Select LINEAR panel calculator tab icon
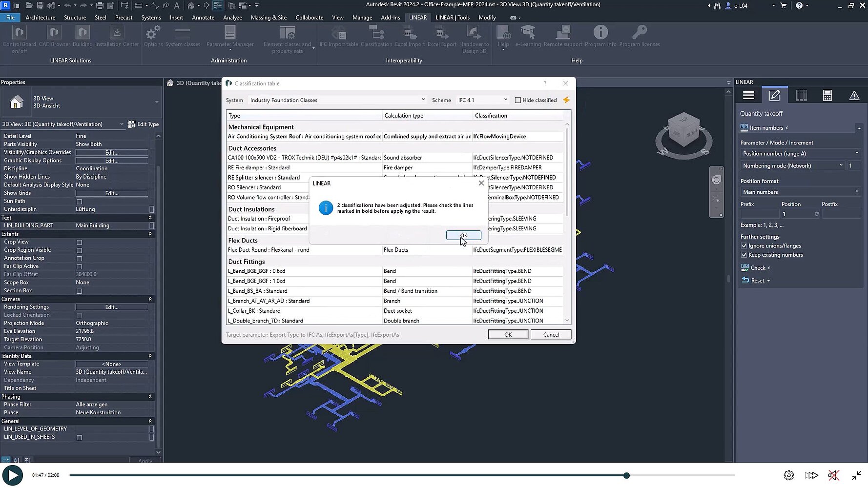Viewport: 868px width, 488px height. tap(827, 96)
